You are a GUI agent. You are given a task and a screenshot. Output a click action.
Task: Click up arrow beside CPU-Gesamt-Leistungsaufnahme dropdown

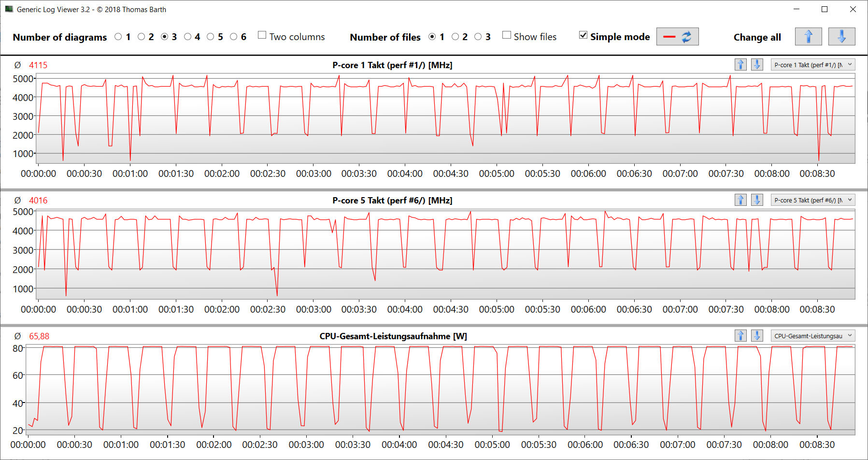coord(740,336)
